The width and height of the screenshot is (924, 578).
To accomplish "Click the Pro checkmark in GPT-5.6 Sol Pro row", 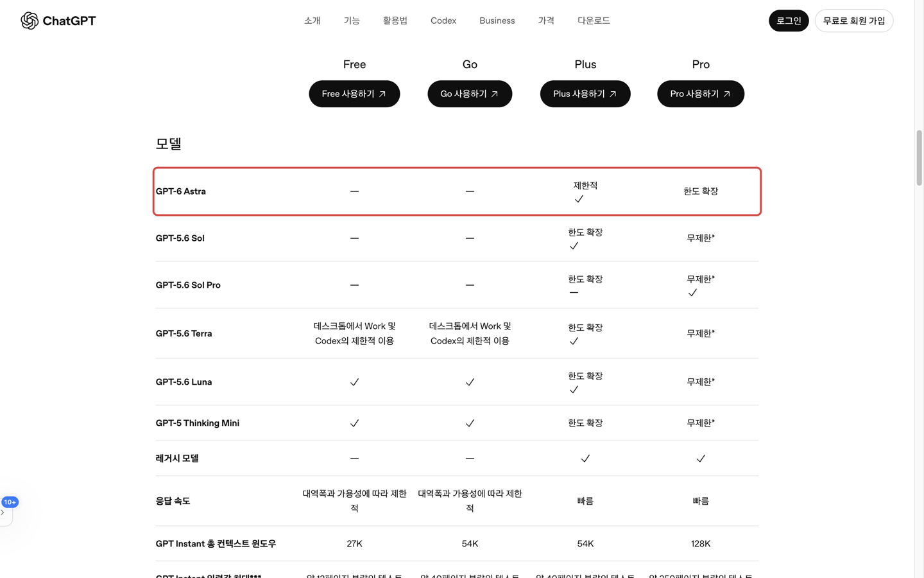I will point(692,293).
